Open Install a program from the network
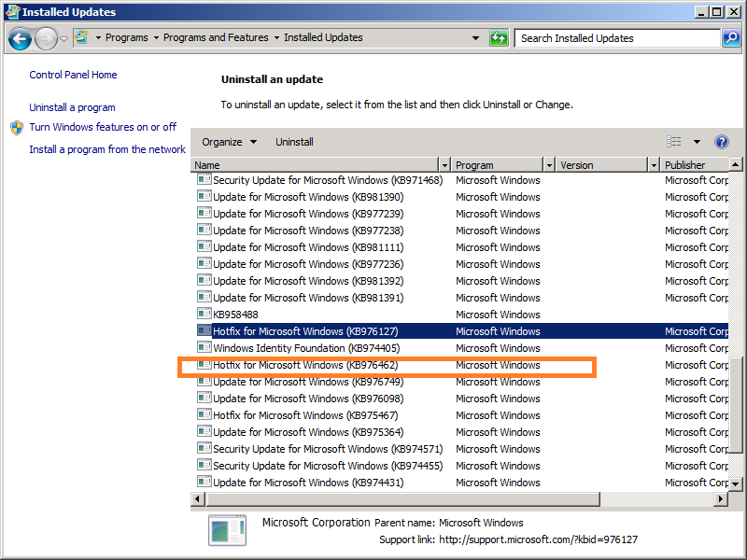The image size is (747, 560). 107,149
